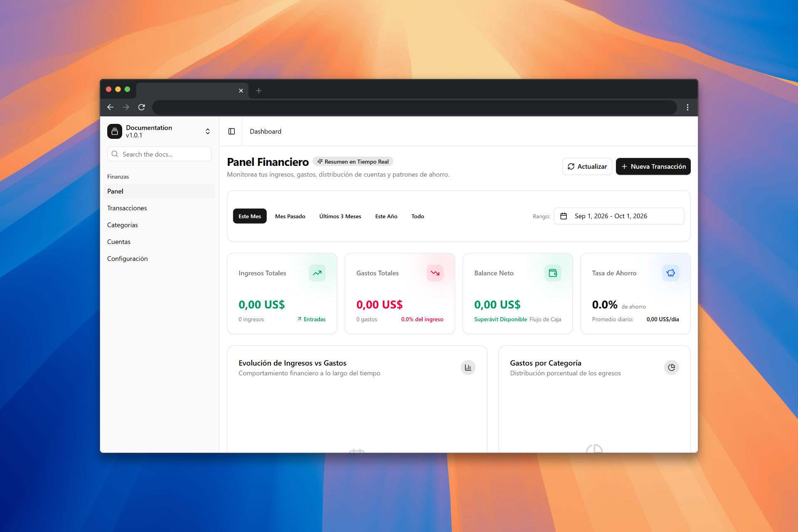Click the Resumen en Tiempo Real badge
Screen dimensions: 798x532
coord(353,162)
